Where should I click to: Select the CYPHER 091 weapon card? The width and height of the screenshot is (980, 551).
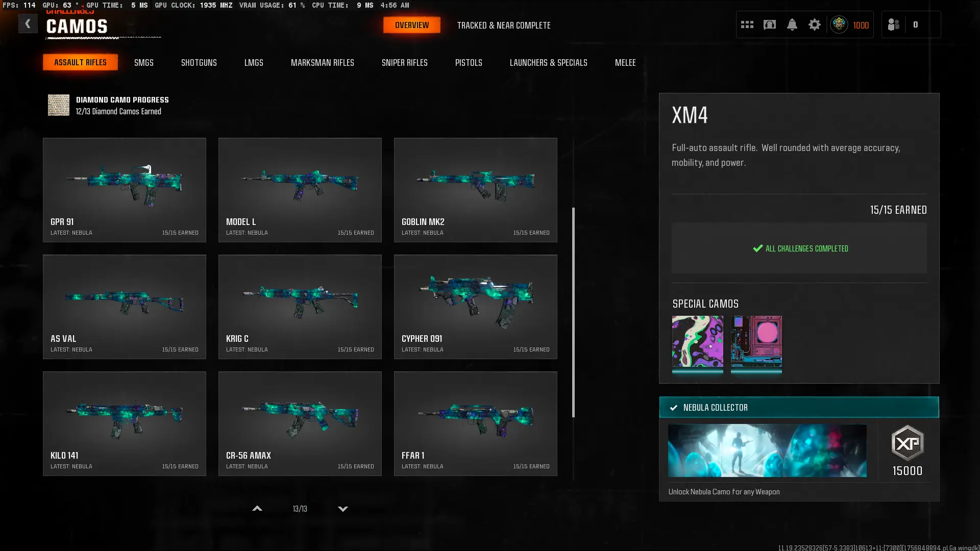tap(475, 307)
